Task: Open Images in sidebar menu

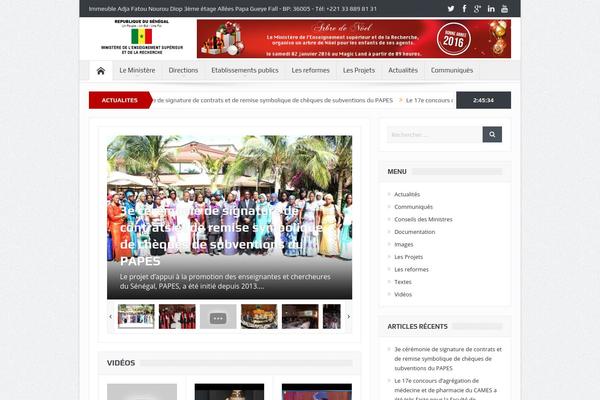Action: pos(404,245)
